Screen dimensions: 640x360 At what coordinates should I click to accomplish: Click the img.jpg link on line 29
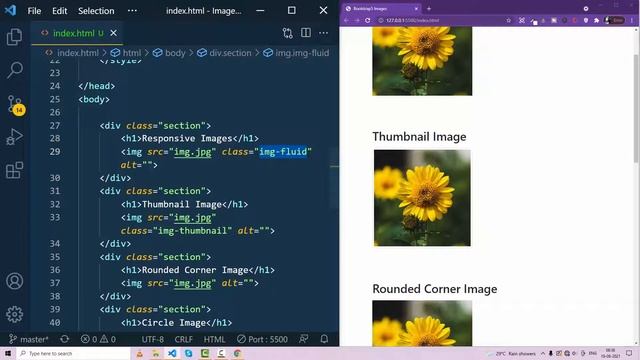pyautogui.click(x=193, y=152)
